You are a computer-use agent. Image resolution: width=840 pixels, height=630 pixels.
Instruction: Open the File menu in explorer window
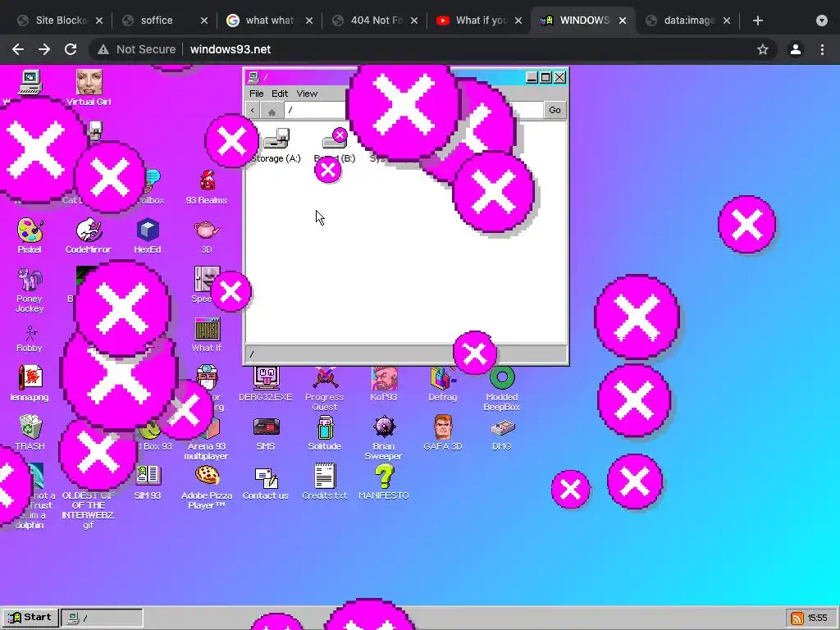coord(256,94)
